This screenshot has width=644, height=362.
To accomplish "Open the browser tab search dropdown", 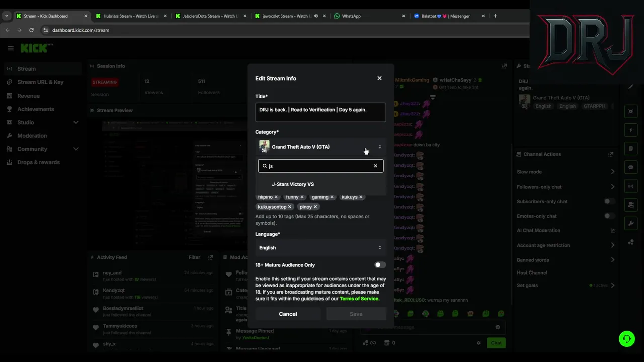I will 7,16.
